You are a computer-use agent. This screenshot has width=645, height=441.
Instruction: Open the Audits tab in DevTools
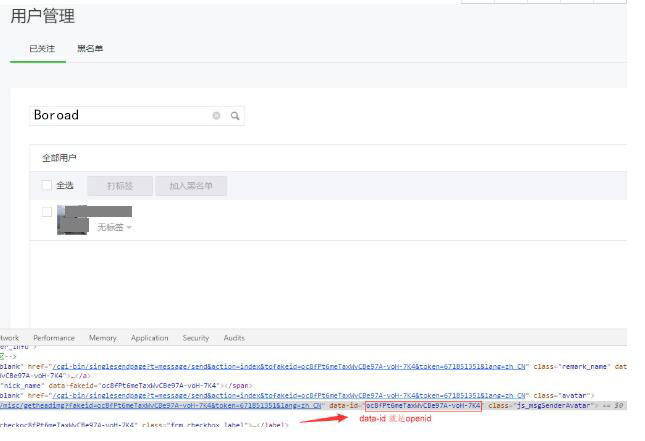[234, 339]
